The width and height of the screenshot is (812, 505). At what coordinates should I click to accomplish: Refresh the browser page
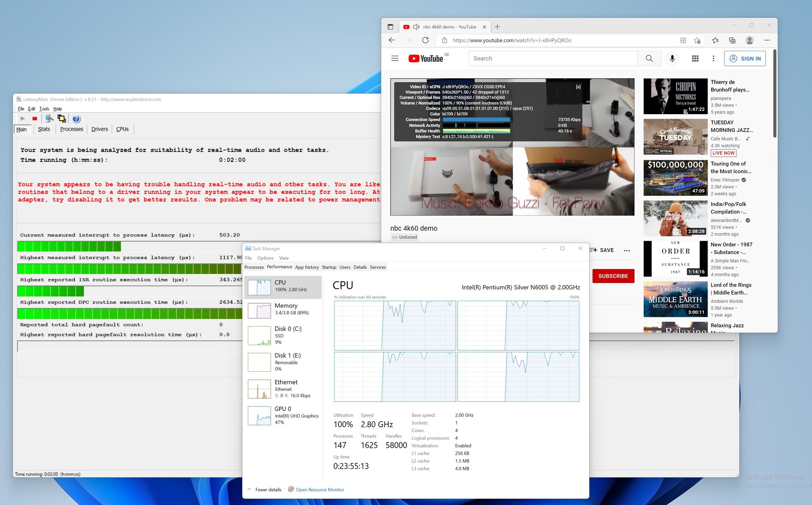coord(425,40)
